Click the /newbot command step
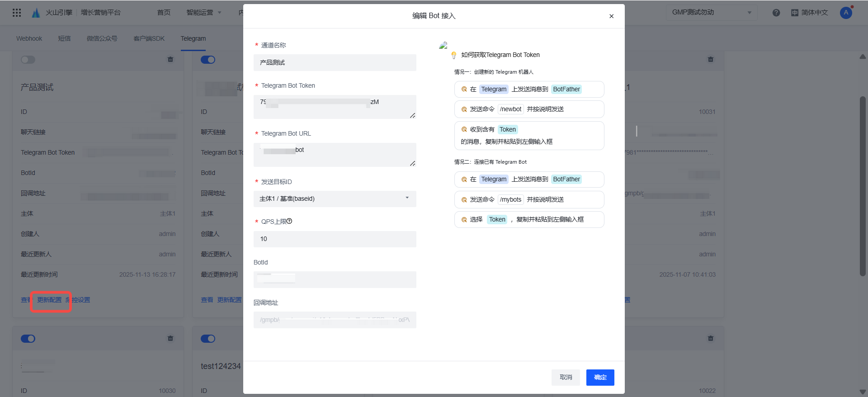The image size is (868, 397). pyautogui.click(x=529, y=109)
